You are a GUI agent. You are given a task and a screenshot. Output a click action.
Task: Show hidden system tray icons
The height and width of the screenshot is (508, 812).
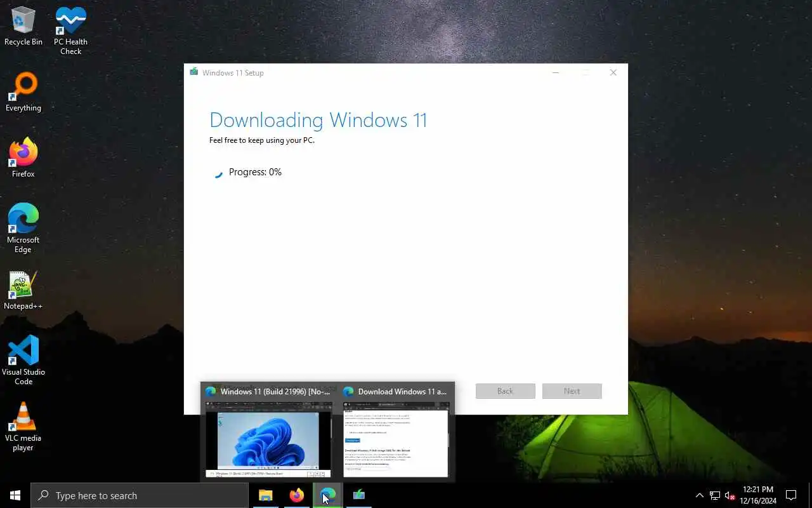tap(700, 495)
